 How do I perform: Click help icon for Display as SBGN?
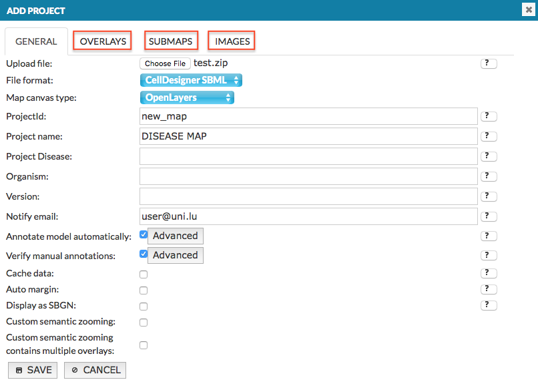click(489, 305)
